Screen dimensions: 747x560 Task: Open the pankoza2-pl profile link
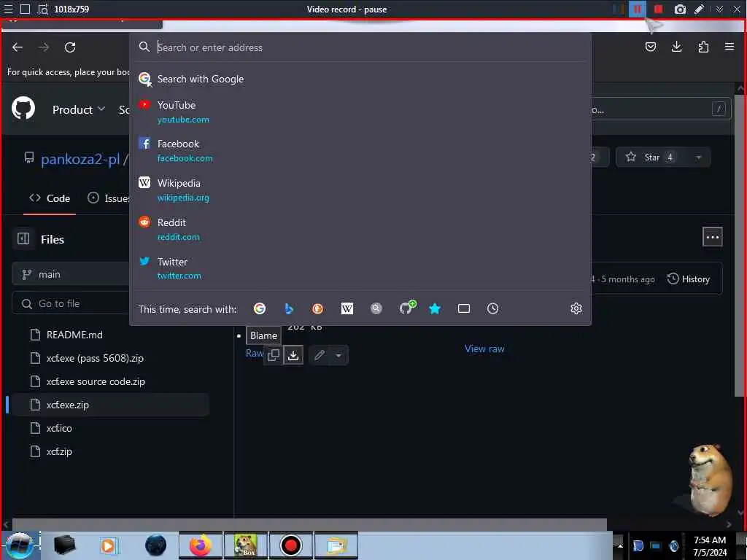click(x=80, y=158)
